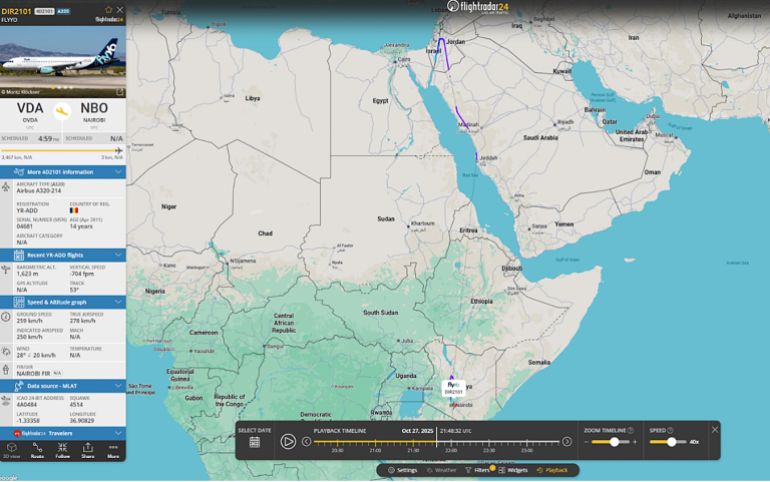The width and height of the screenshot is (770, 482).
Task: Toggle the Playback mode
Action: click(x=552, y=470)
